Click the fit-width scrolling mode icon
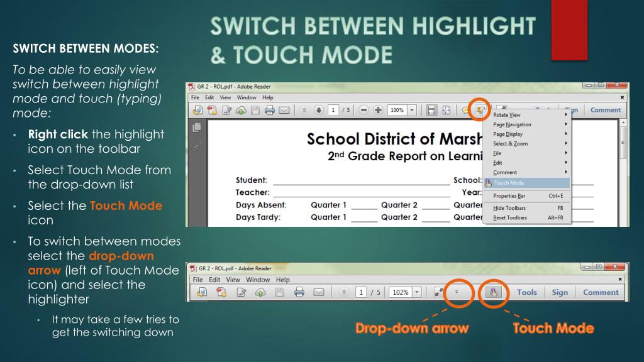 point(431,110)
